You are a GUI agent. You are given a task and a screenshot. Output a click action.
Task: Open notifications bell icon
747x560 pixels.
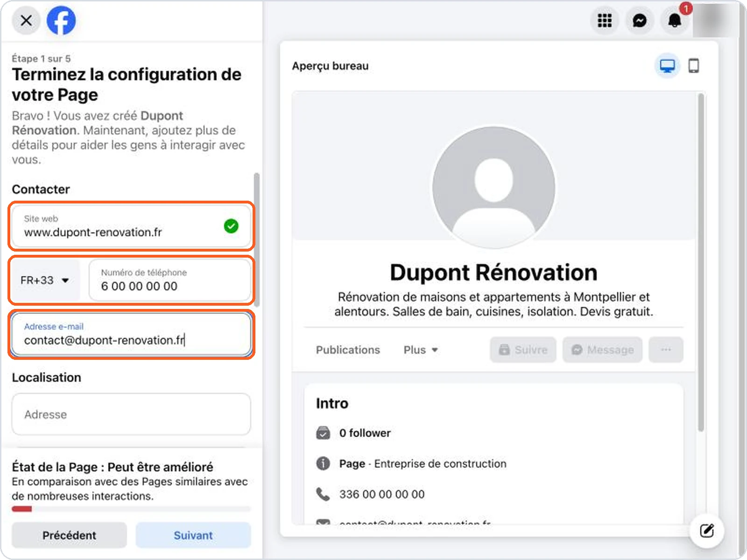[x=675, y=21]
